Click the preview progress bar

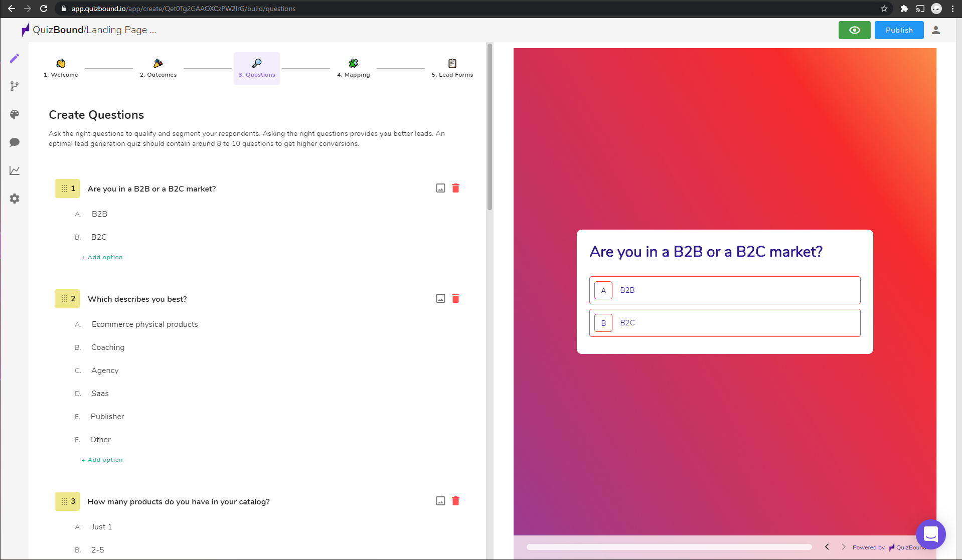(669, 547)
